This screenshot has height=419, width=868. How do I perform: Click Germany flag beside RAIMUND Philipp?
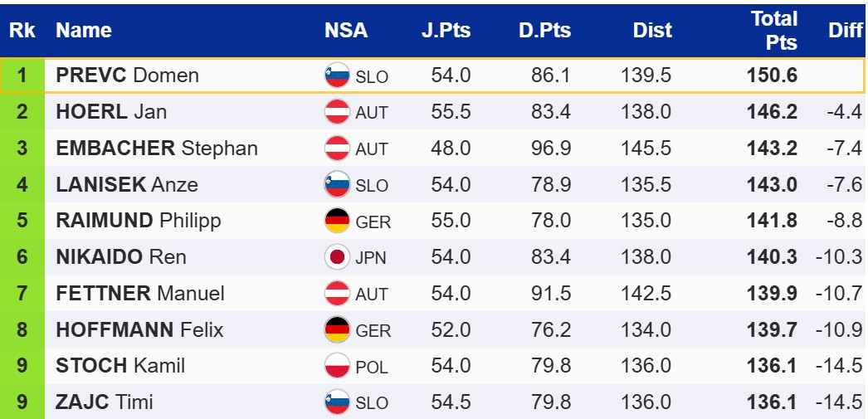click(x=336, y=221)
